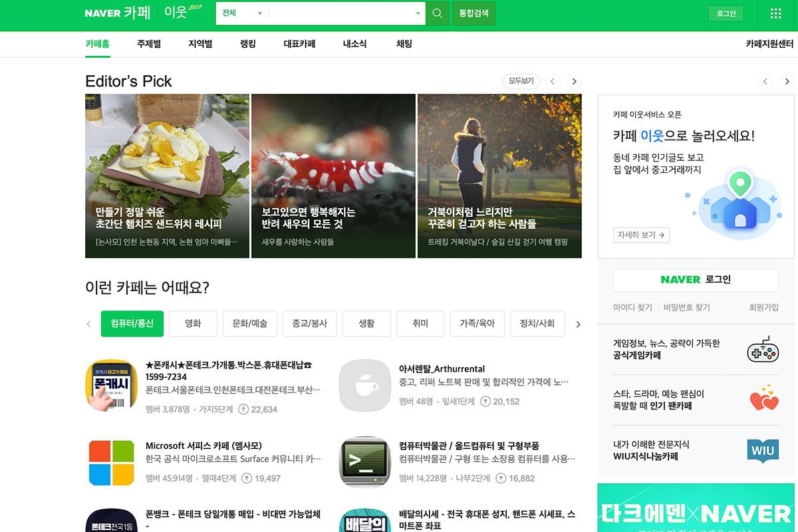Select the 영화 category filter
This screenshot has height=532, width=798.
[193, 324]
